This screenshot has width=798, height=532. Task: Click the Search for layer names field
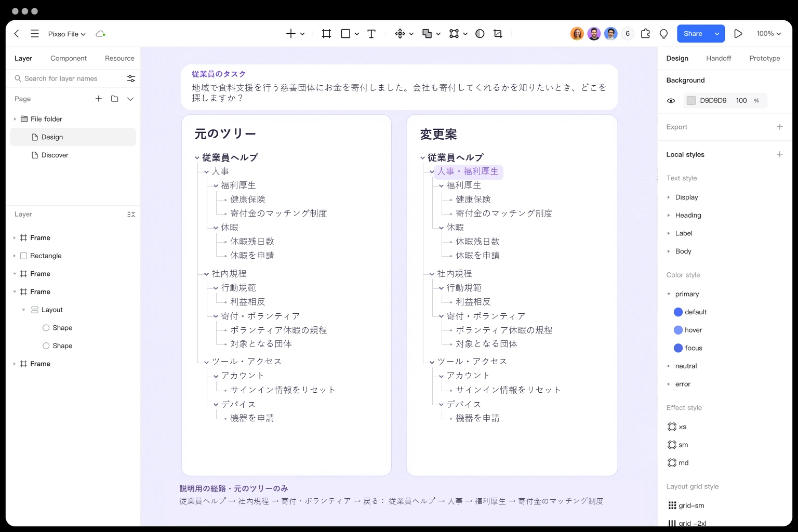[68, 78]
